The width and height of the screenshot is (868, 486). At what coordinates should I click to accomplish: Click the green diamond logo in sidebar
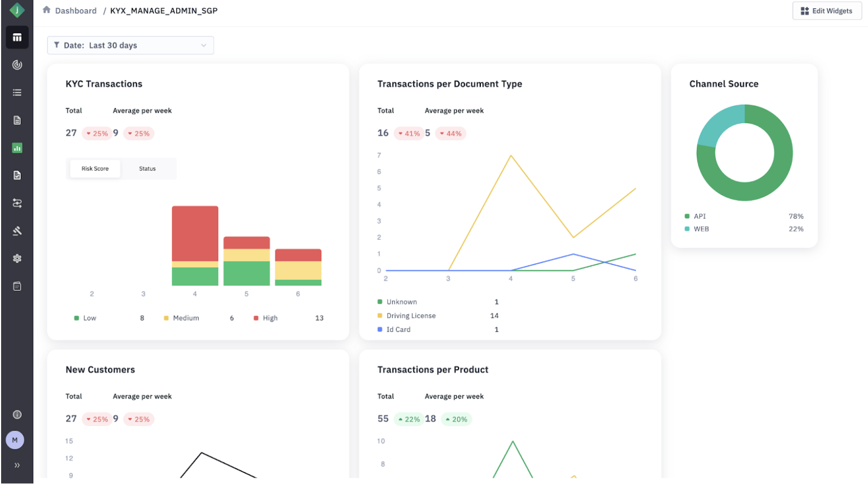tap(17, 10)
